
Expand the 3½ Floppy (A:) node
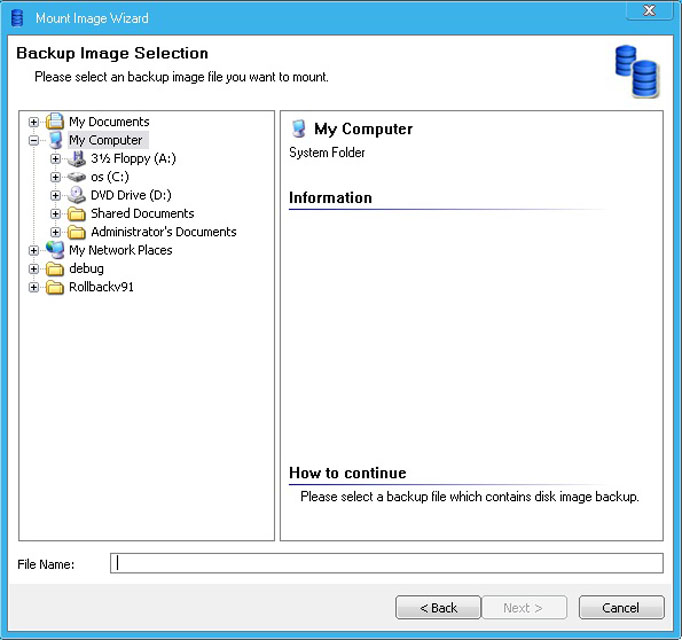[55, 159]
